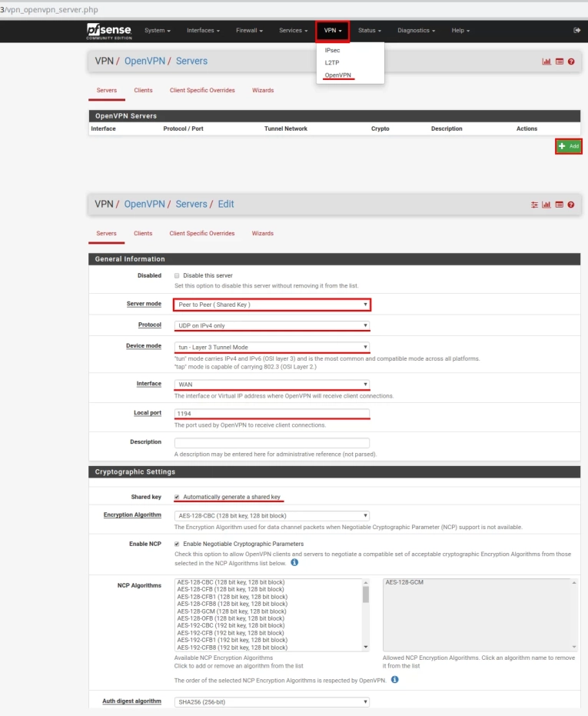Open Encryption Algorithm dropdown
The height and width of the screenshot is (716, 588).
pyautogui.click(x=272, y=515)
